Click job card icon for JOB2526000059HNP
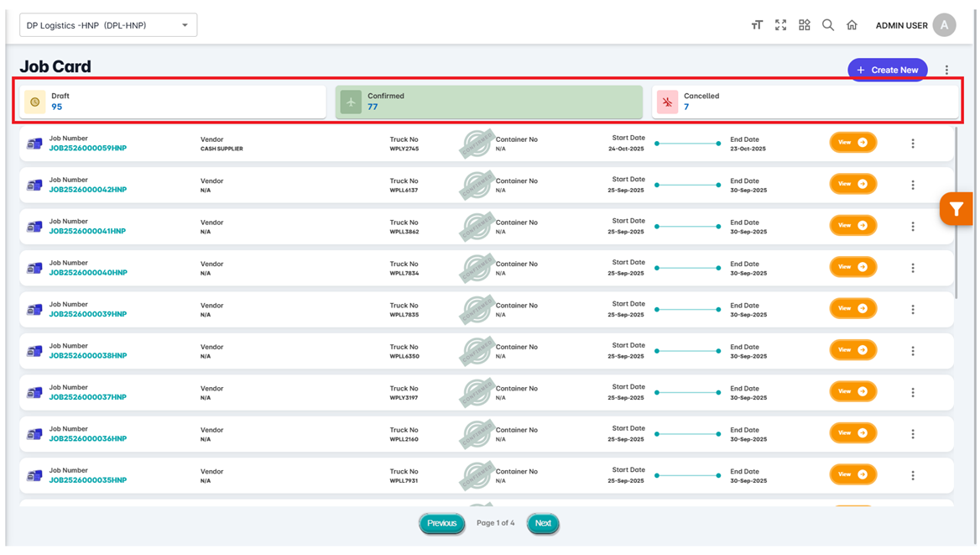This screenshot has width=980, height=555. 34,144
